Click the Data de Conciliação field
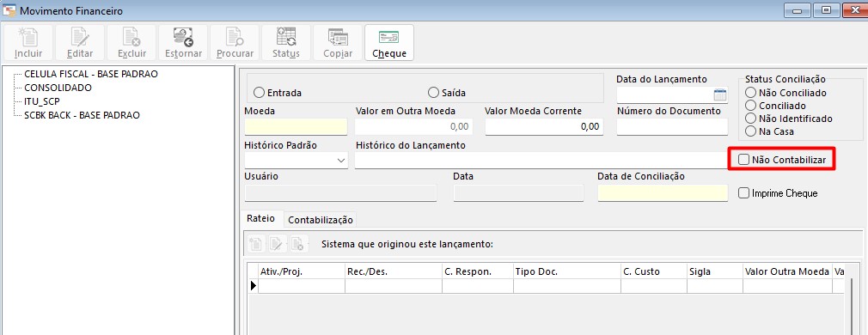Screen dimensions: 868x335 click(x=663, y=192)
